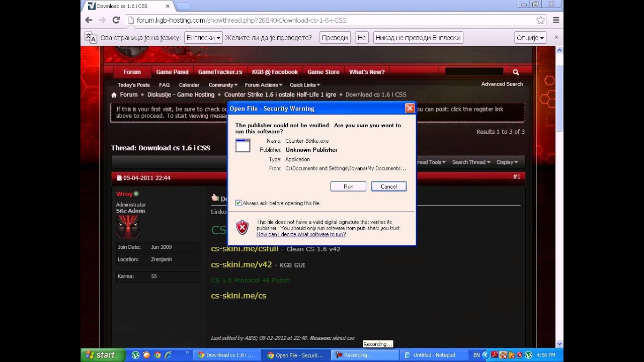The image size is (644, 362).
Task: Click the application file icon in the dialog
Action: 243,145
